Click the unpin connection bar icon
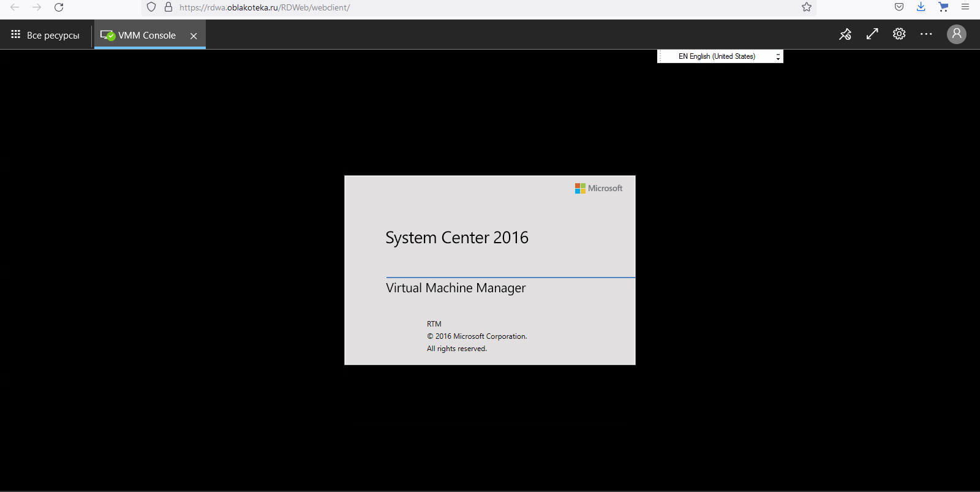Image resolution: width=980 pixels, height=492 pixels. pyautogui.click(x=845, y=34)
